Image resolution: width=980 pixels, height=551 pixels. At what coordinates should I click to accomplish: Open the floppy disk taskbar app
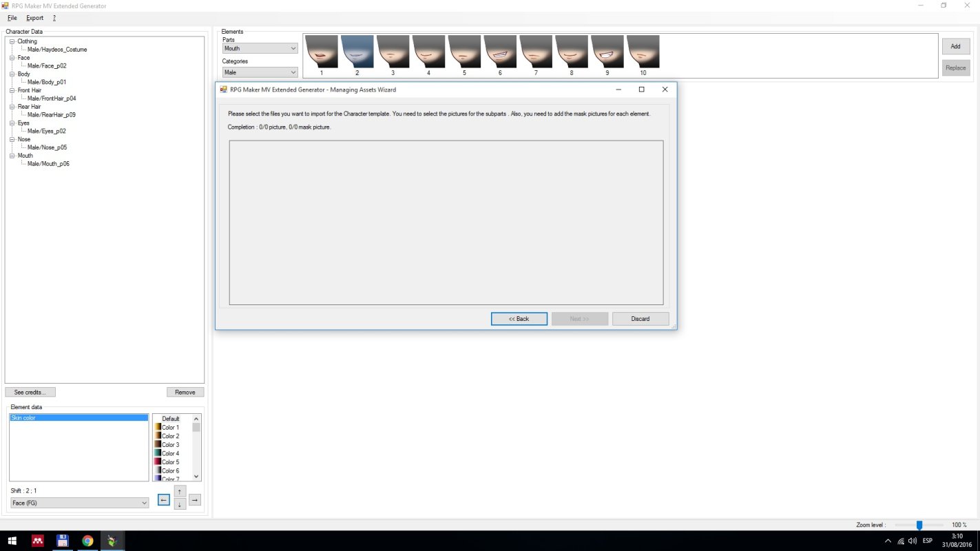(x=63, y=541)
